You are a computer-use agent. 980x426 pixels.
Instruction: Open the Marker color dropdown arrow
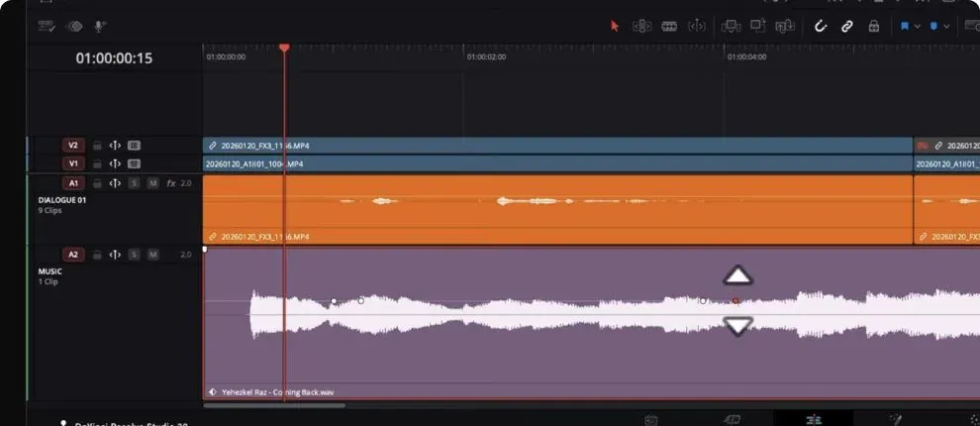(x=946, y=27)
